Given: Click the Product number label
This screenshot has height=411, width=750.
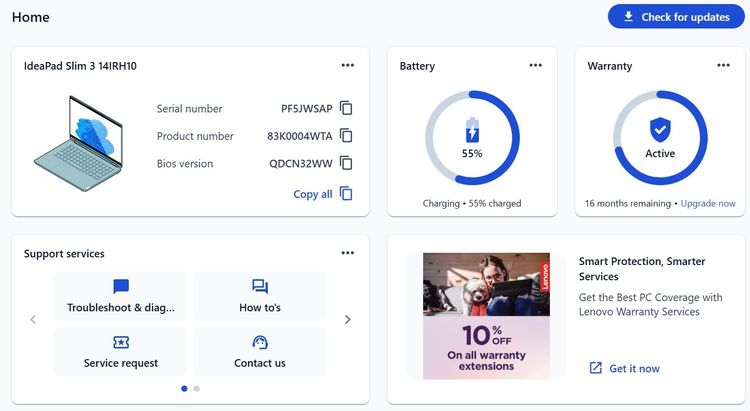Looking at the screenshot, I should 195,136.
